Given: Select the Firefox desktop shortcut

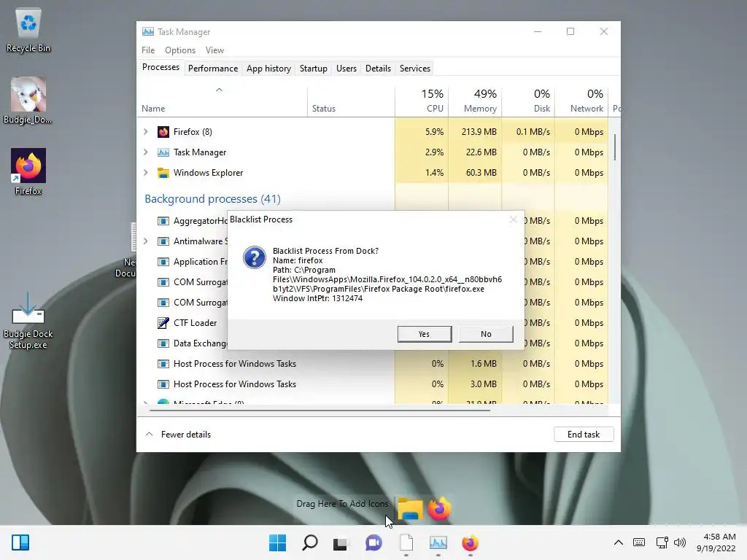Looking at the screenshot, I should coord(28,172).
